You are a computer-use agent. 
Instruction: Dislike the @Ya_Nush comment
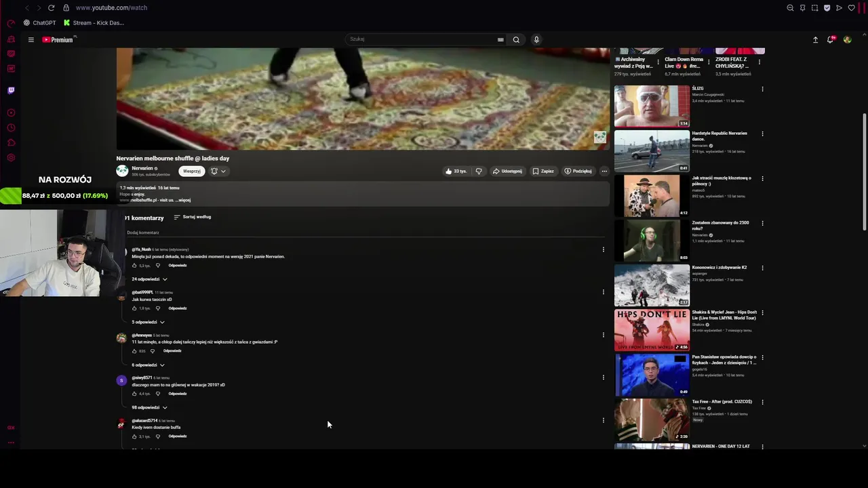(158, 265)
